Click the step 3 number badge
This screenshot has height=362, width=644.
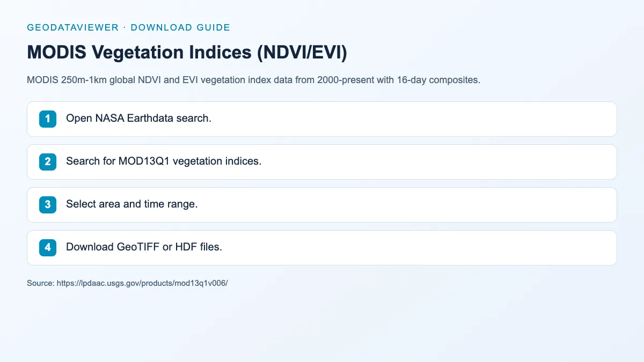coord(48,204)
